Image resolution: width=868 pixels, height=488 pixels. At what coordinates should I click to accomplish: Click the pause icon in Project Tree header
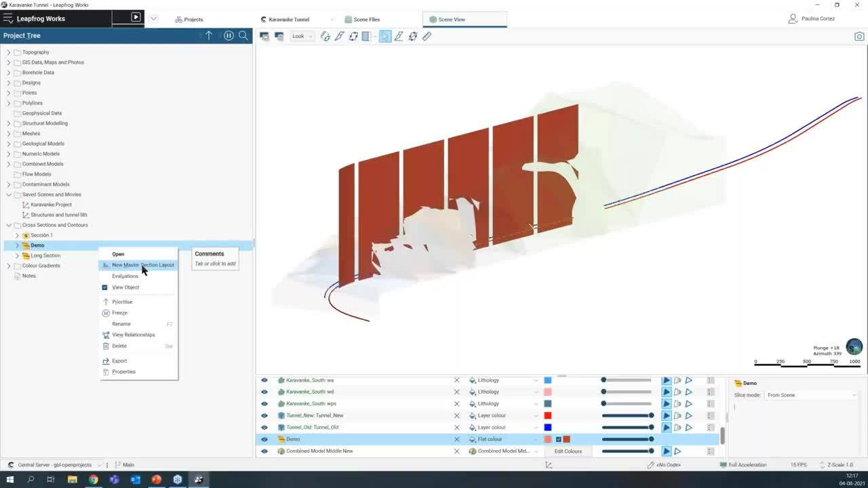(229, 36)
